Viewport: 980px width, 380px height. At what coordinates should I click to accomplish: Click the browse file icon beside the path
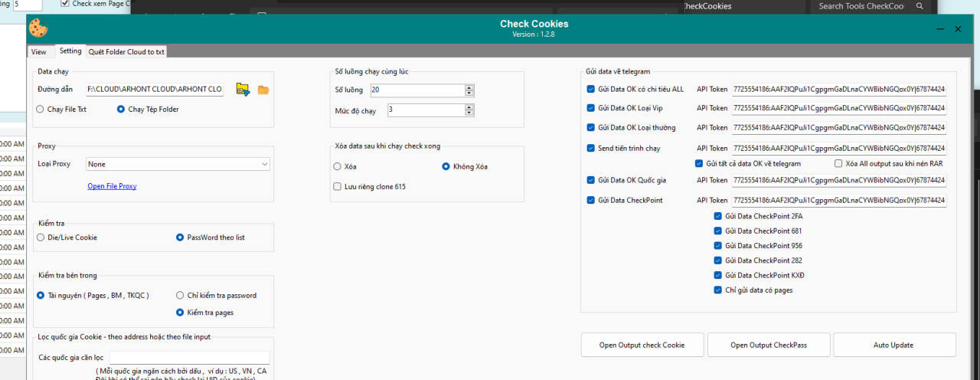tap(243, 90)
